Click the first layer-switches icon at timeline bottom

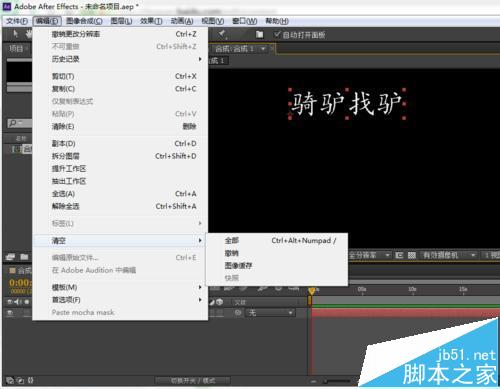(10, 380)
